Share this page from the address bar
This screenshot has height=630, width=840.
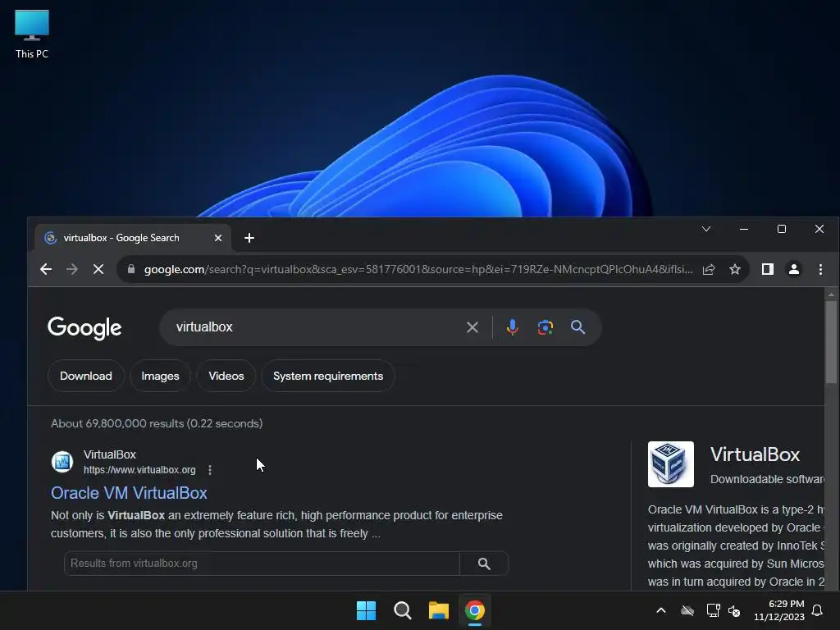point(709,269)
